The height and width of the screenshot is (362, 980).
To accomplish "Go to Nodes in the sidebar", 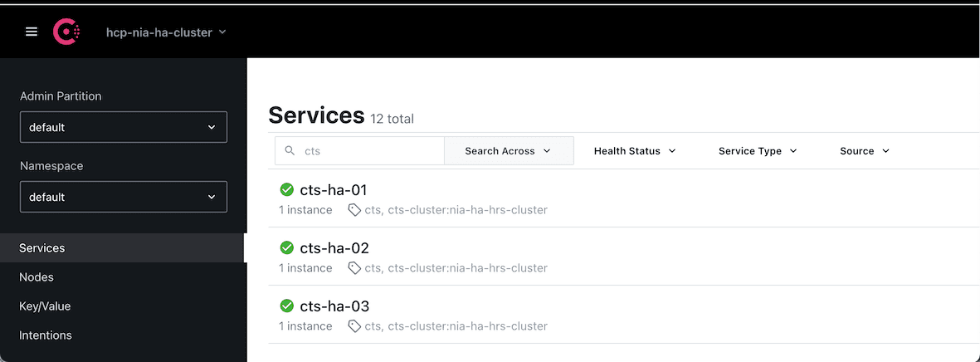I will click(37, 277).
